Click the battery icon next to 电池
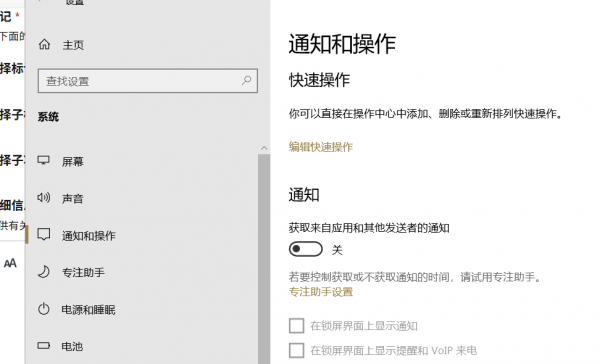600x364 pixels. (44, 346)
